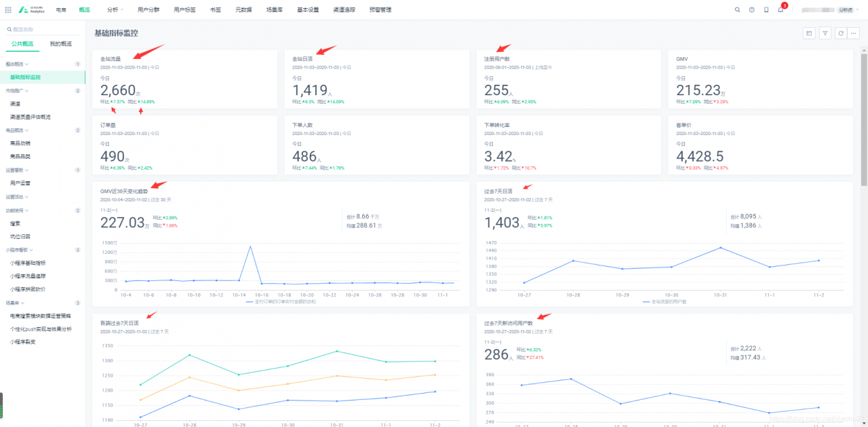Open notifications bell with badge 3
The image size is (868, 427).
pyautogui.click(x=781, y=10)
